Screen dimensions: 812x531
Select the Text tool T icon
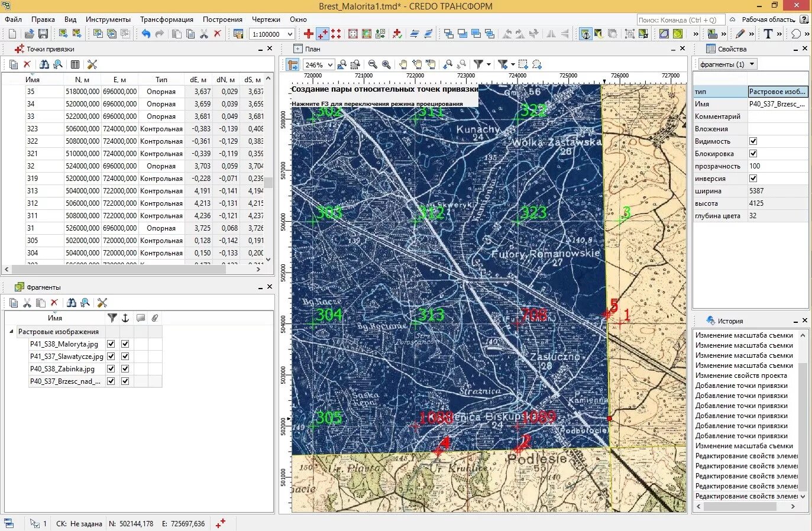click(768, 34)
